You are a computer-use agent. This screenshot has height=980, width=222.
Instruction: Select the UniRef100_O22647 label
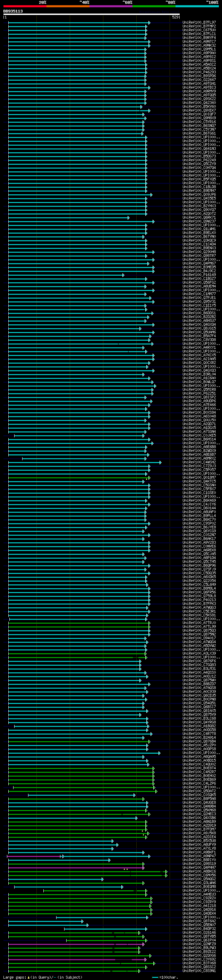click(x=199, y=80)
